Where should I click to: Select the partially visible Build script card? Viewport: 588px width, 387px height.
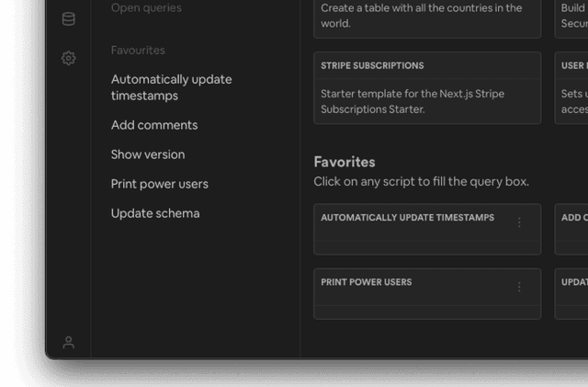pyautogui.click(x=571, y=17)
